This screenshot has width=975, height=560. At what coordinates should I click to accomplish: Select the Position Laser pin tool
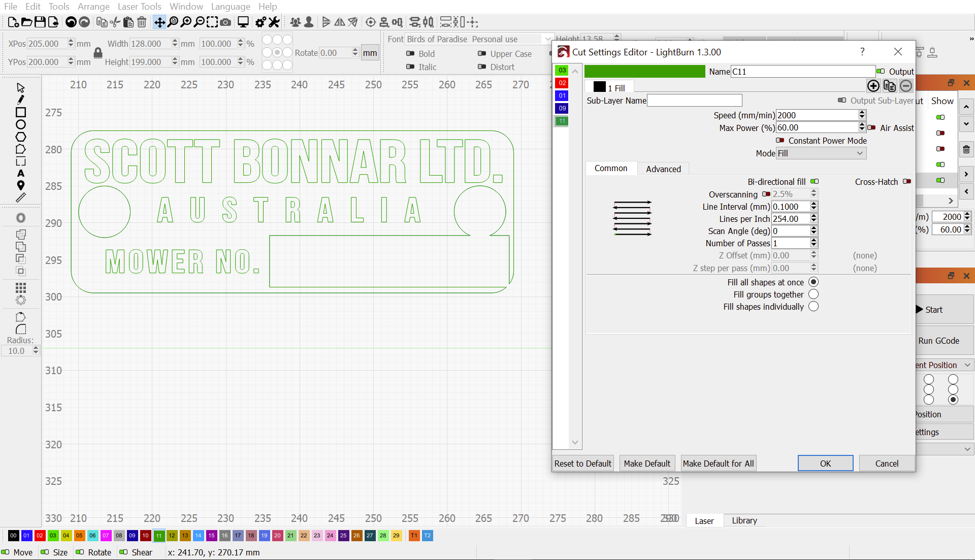(x=21, y=186)
